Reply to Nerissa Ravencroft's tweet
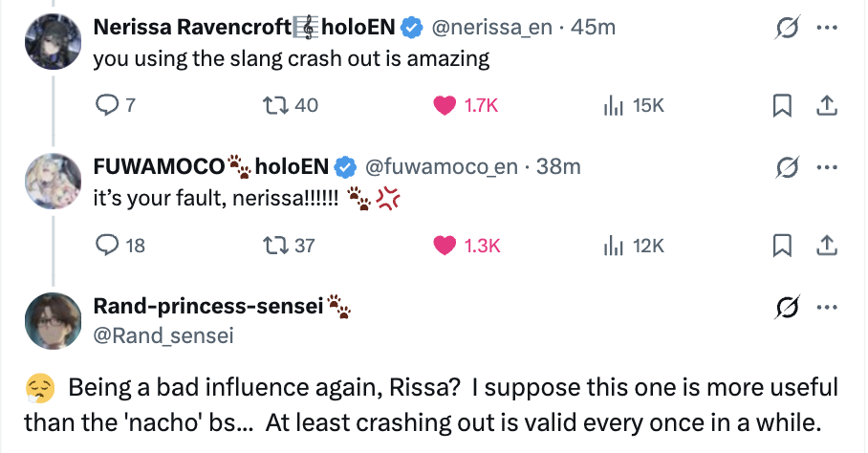Viewport: 868px width, 453px height. pyautogui.click(x=108, y=105)
